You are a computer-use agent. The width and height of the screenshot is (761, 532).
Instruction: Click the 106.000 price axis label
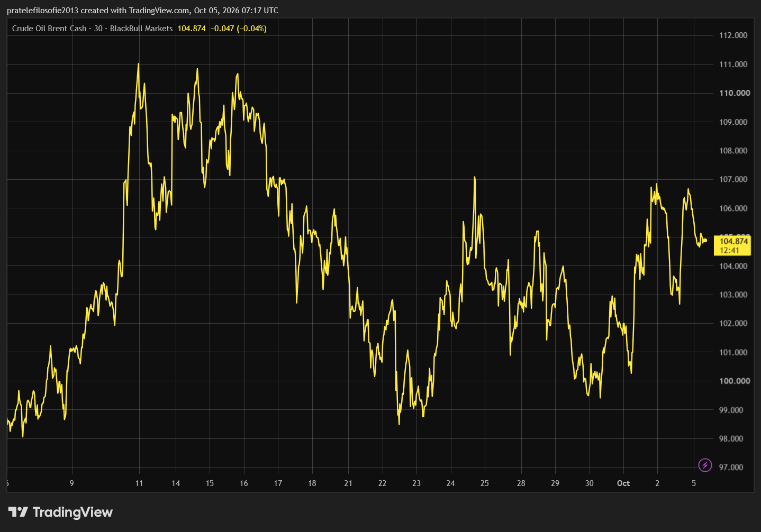[733, 208]
